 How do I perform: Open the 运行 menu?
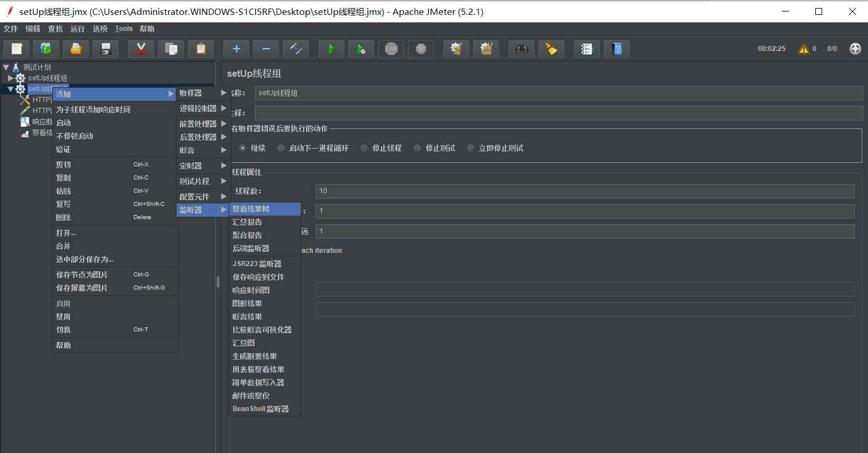tap(77, 29)
